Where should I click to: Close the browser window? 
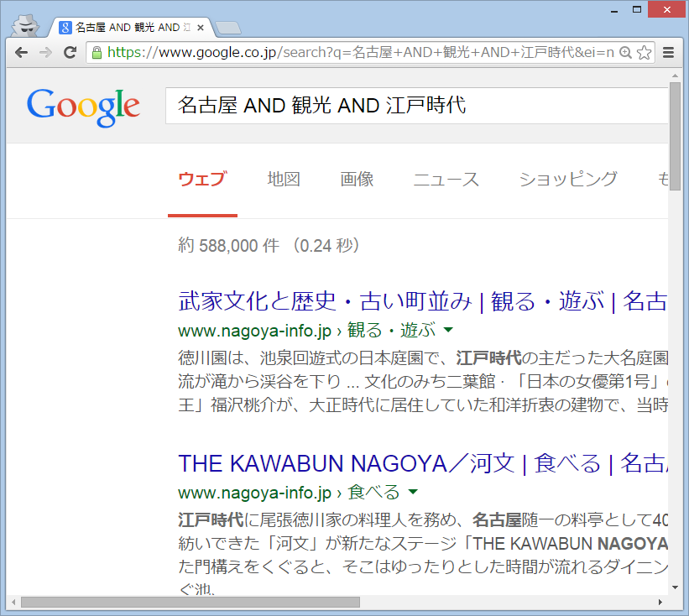click(666, 9)
